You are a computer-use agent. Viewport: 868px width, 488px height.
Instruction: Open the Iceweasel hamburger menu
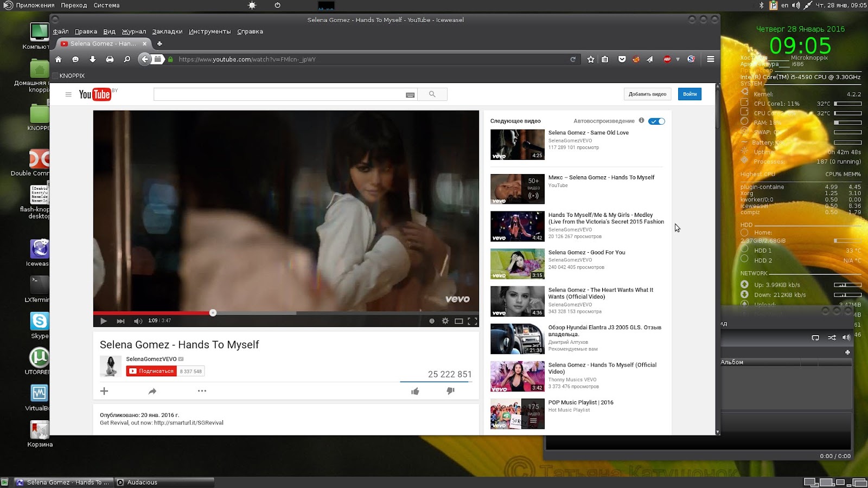pyautogui.click(x=711, y=59)
